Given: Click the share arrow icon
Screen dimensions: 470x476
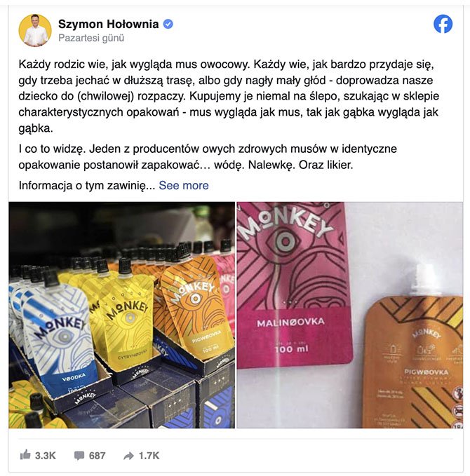Looking at the screenshot, I should (x=129, y=456).
